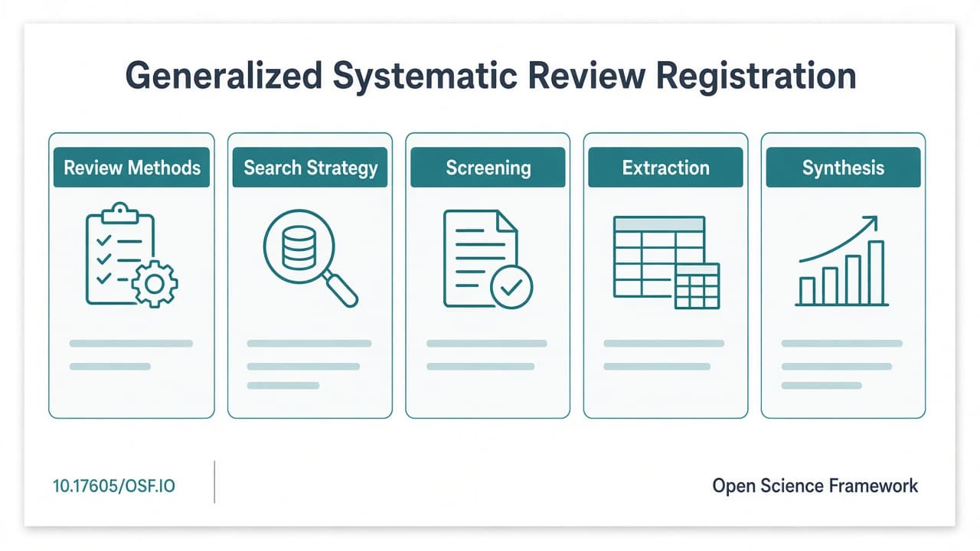Open the Extraction header
This screenshot has width=980, height=551.
pyautogui.click(x=666, y=168)
